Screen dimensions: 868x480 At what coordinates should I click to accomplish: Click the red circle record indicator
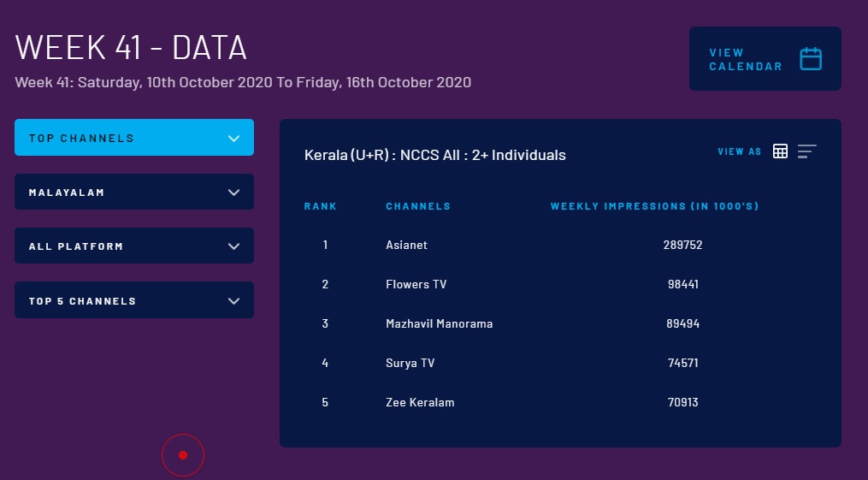(183, 455)
